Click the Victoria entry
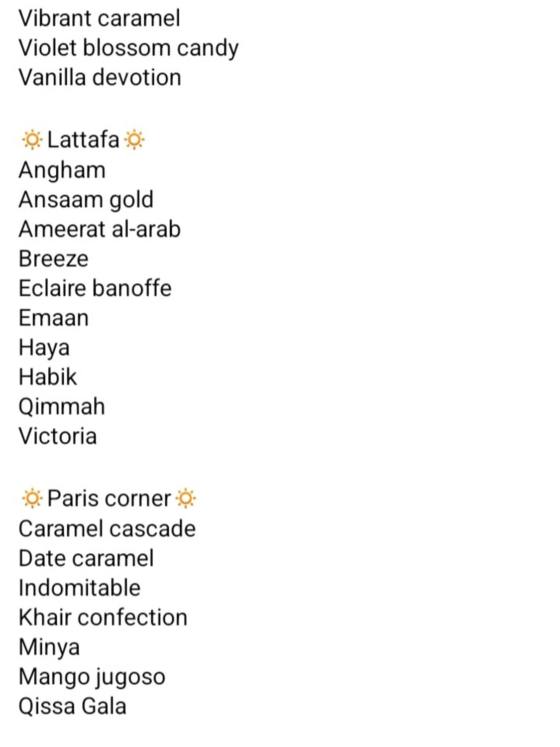The width and height of the screenshot is (560, 747). click(58, 436)
